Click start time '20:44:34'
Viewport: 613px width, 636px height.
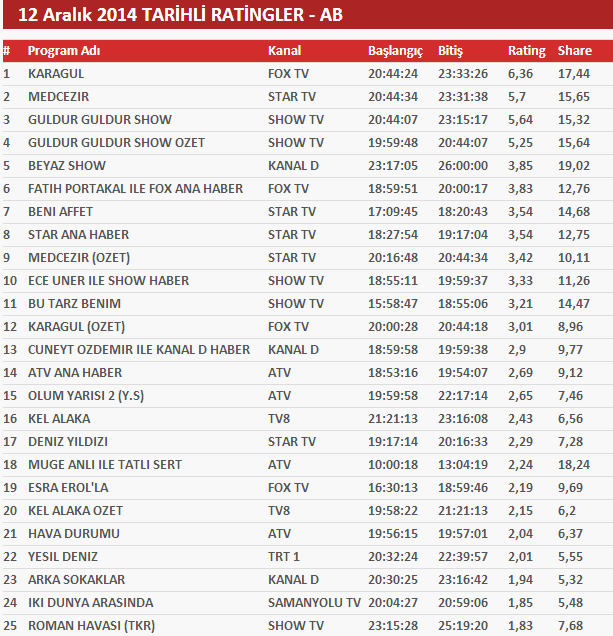click(x=393, y=97)
